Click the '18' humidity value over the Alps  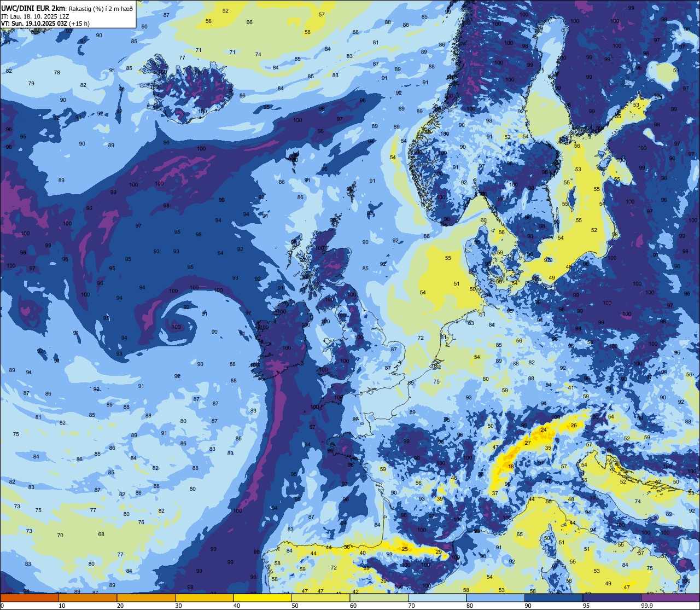[x=511, y=467]
